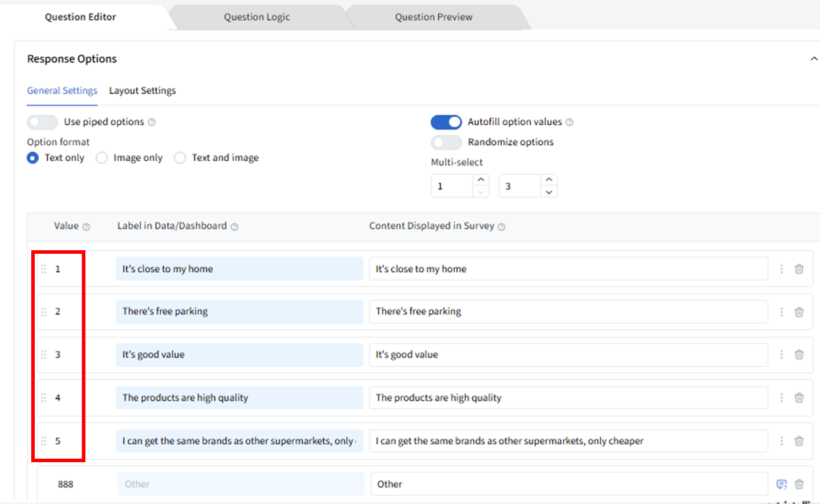Decrease the maximum multi-select value
Screen dimensions: 820x504
548,192
